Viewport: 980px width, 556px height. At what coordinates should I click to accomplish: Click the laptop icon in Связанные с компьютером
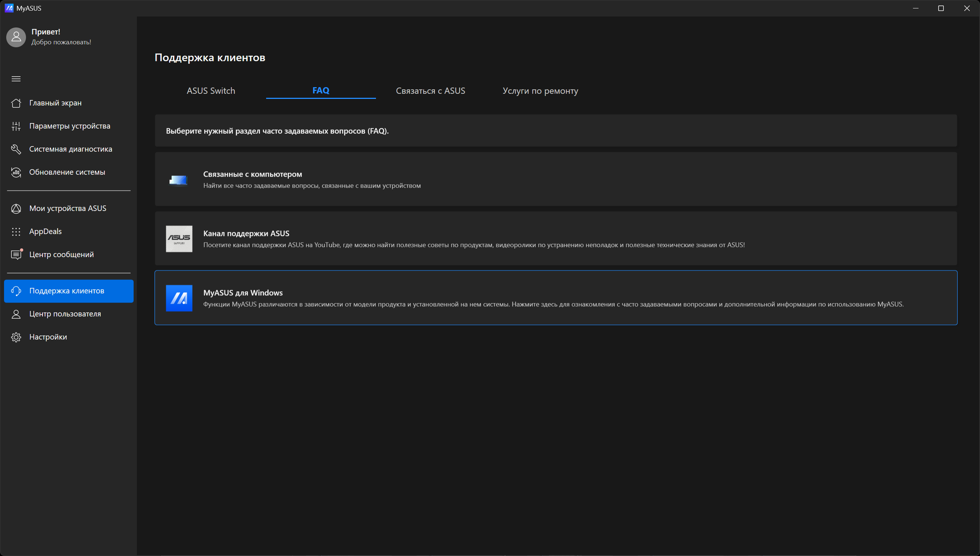(x=179, y=180)
